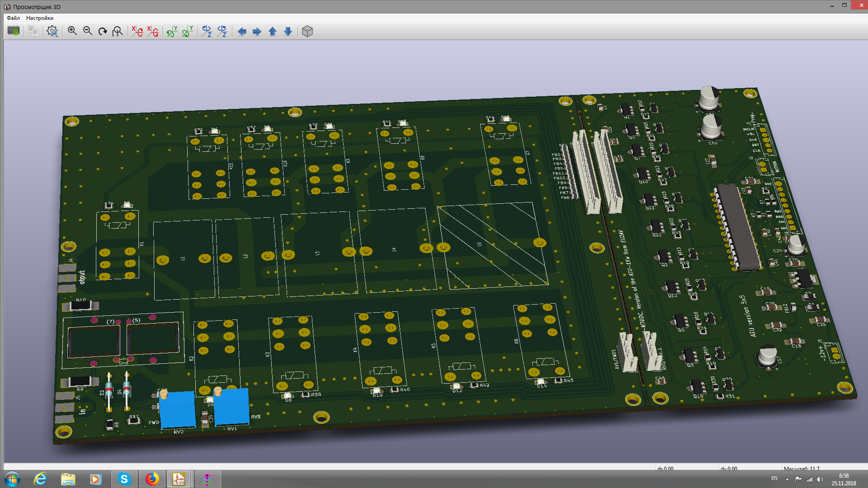Open the Настройки menu
868x488 pixels.
click(40, 18)
